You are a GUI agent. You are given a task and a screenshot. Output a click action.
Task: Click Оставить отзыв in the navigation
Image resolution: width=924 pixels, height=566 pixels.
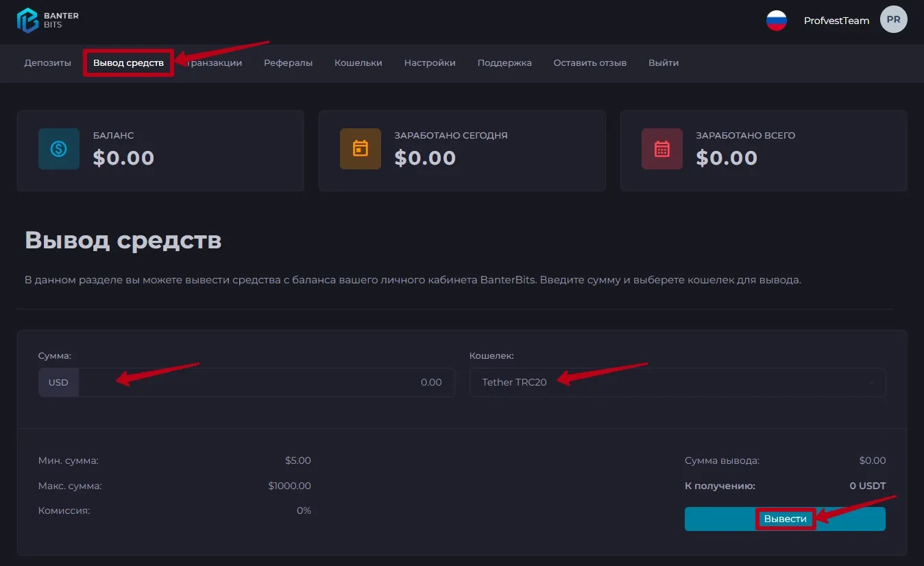tap(590, 63)
